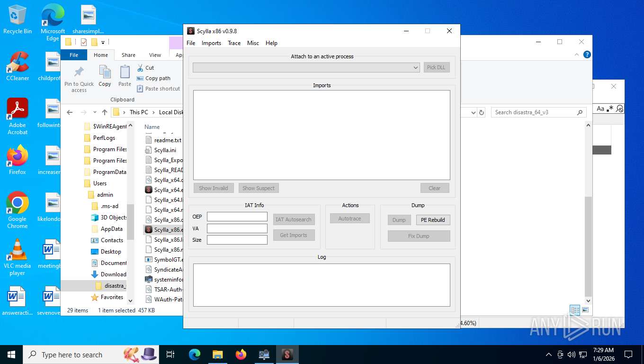Click the Show Suspect button
The width and height of the screenshot is (644, 364).
(259, 188)
